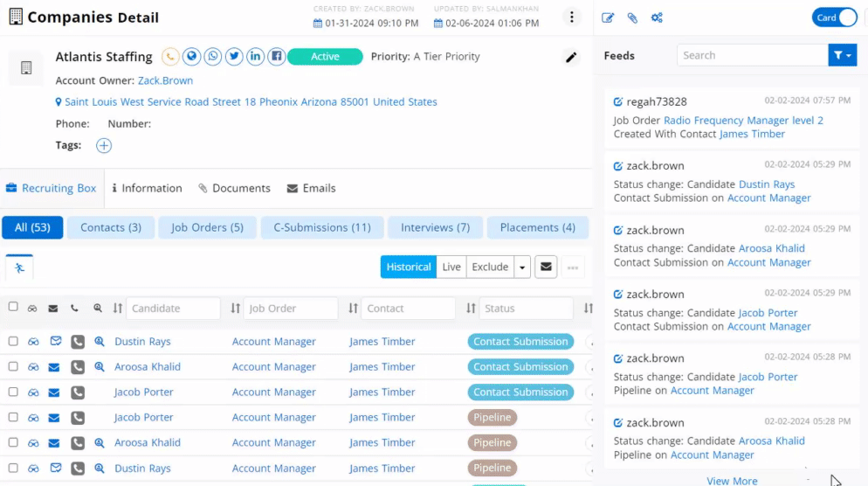This screenshot has height=486, width=868.
Task: Click magnifier icon in Dustin Rays Contact Submission row
Action: pos(99,342)
